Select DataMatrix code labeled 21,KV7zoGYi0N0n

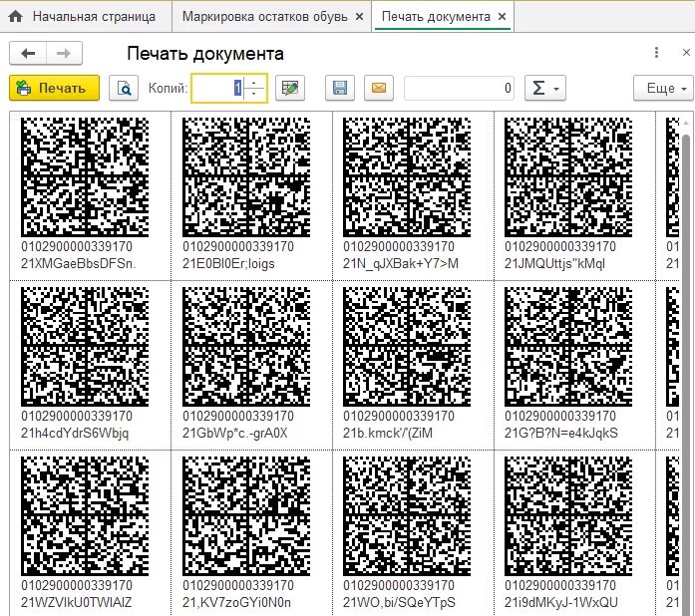(x=246, y=516)
